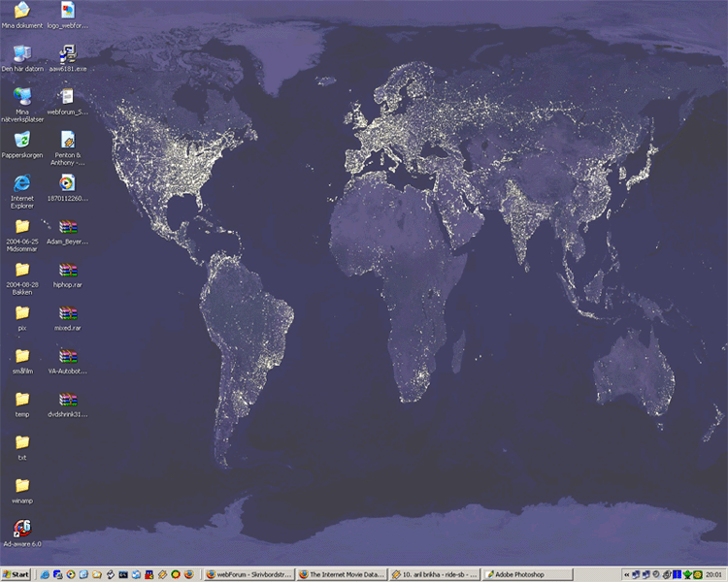This screenshot has height=582, width=728.
Task: Switch to The Internet Movie Data... window
Action: coord(343,574)
